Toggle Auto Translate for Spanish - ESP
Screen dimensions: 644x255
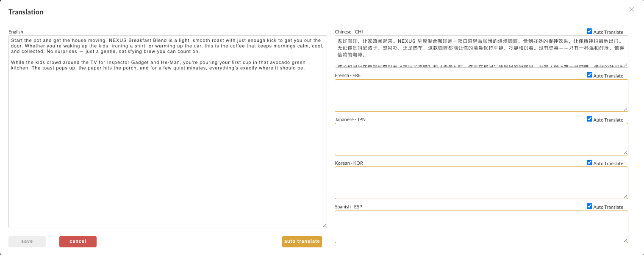(x=589, y=206)
